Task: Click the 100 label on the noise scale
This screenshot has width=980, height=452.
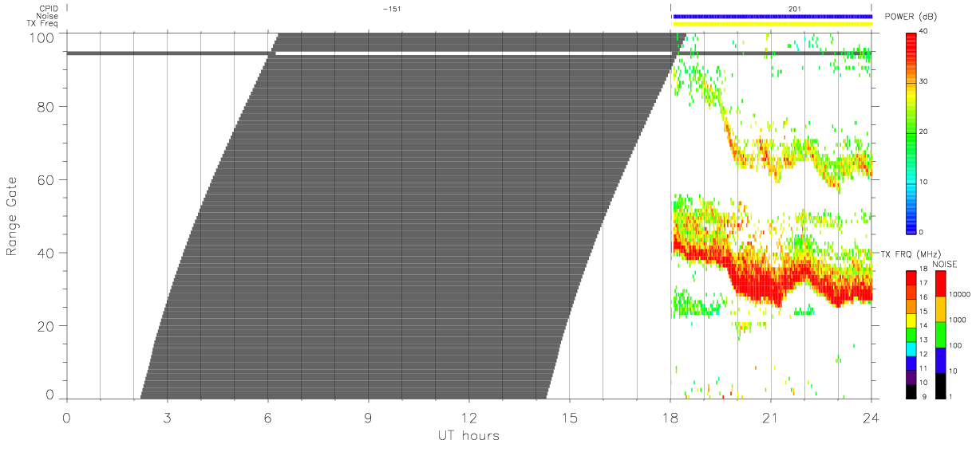Action: (956, 346)
